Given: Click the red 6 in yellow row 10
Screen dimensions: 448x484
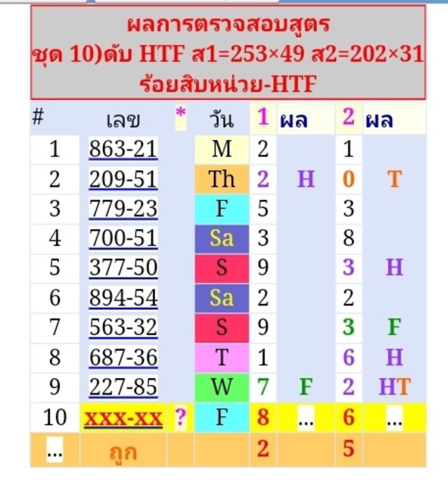Looking at the screenshot, I should click(x=349, y=417).
